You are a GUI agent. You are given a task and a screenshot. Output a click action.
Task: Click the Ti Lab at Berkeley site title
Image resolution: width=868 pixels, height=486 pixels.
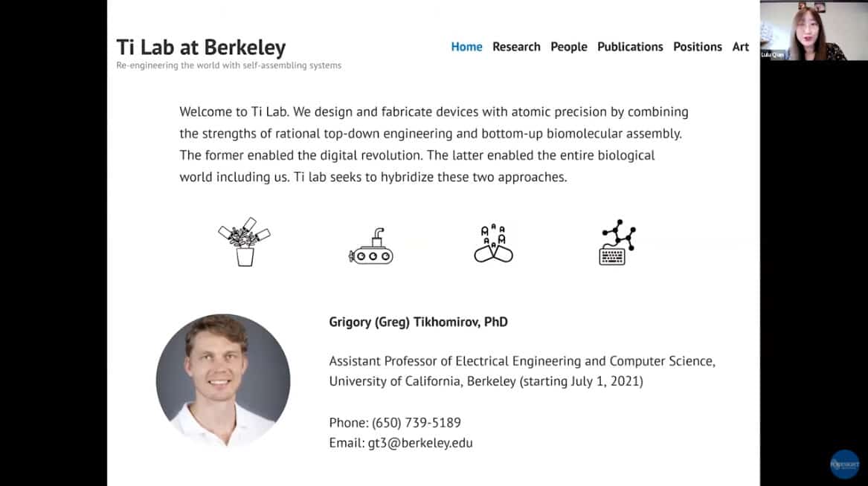coord(201,47)
